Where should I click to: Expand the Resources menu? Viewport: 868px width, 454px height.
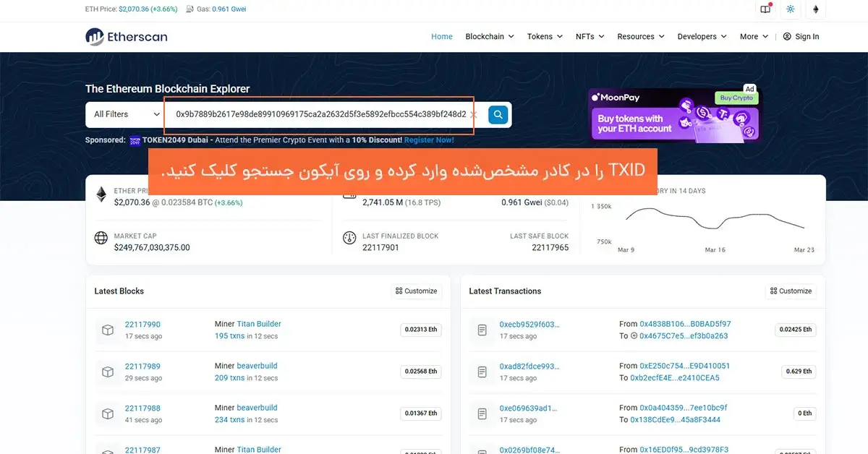641,36
